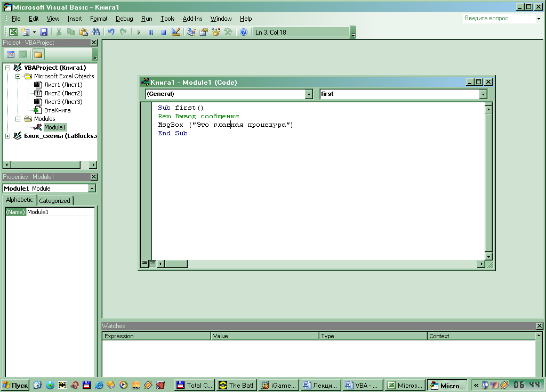Image resolution: width=546 pixels, height=392 pixels.
Task: Expand the Блок_схемы project node
Action: pos(7,136)
